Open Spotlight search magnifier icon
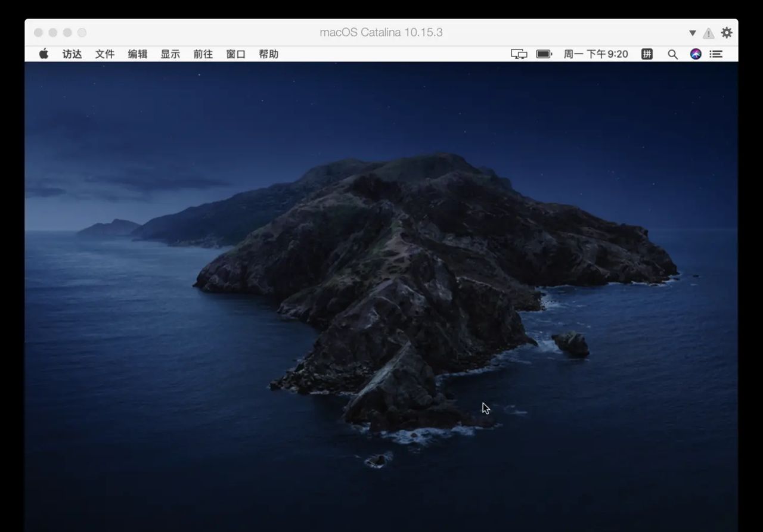 point(672,54)
